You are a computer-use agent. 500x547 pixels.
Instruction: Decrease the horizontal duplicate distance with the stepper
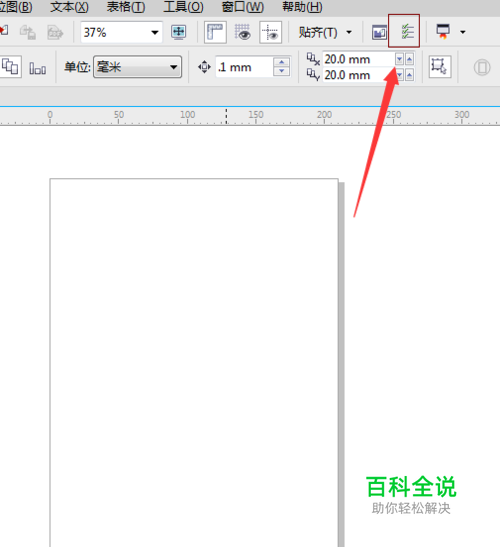coord(400,59)
